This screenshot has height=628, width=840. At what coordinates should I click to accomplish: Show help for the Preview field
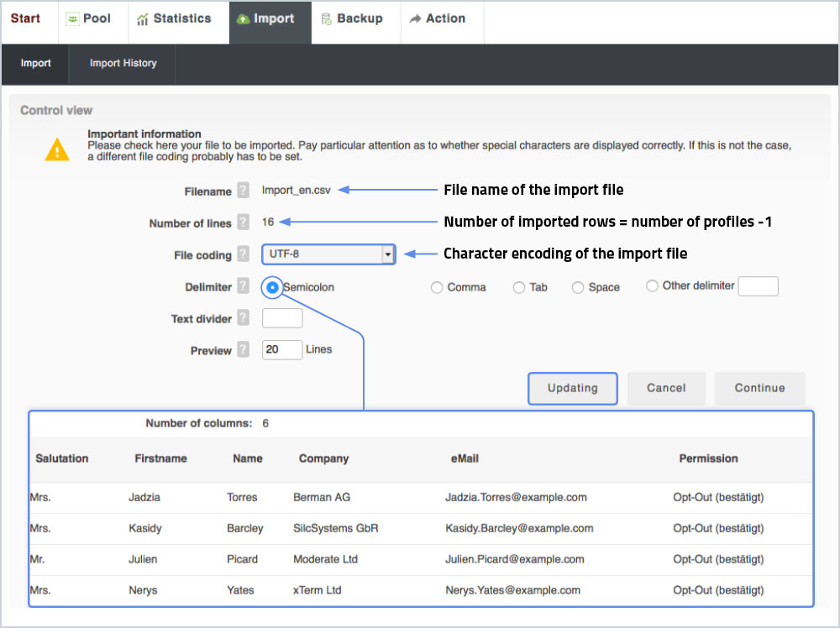click(x=244, y=350)
